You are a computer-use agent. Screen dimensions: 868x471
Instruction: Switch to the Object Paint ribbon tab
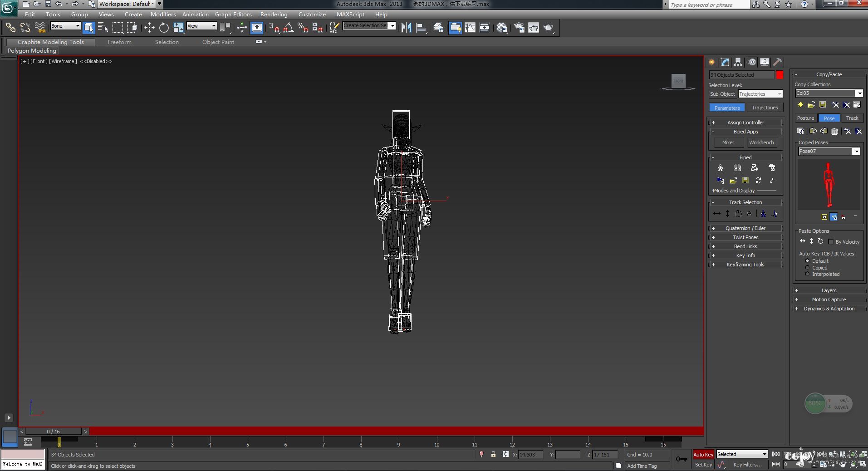[218, 42]
